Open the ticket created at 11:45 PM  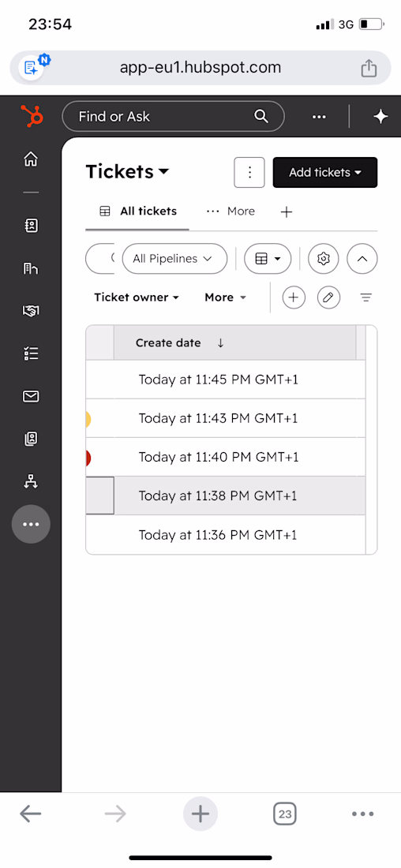coord(218,380)
